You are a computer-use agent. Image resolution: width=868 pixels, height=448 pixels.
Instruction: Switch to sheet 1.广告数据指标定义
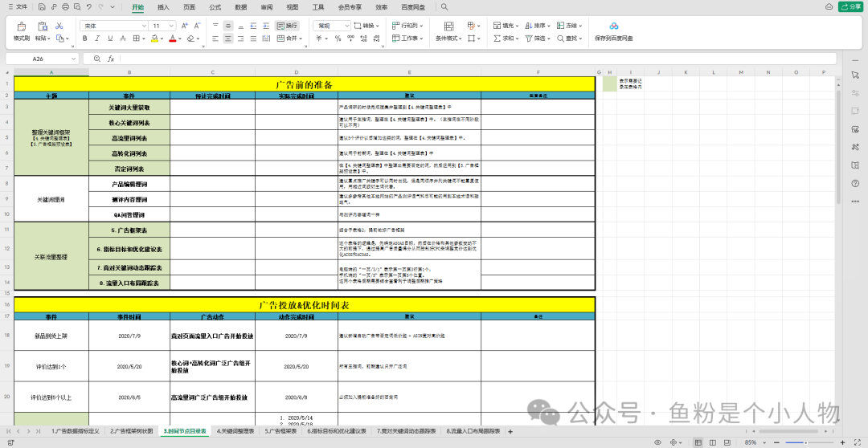tap(75, 431)
